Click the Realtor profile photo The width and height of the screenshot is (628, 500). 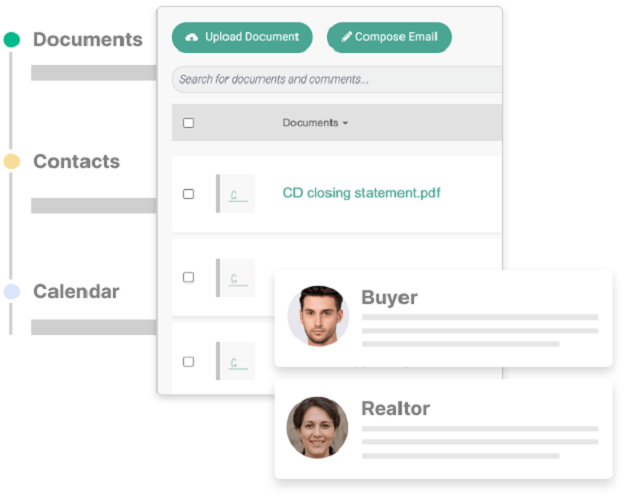pyautogui.click(x=316, y=427)
